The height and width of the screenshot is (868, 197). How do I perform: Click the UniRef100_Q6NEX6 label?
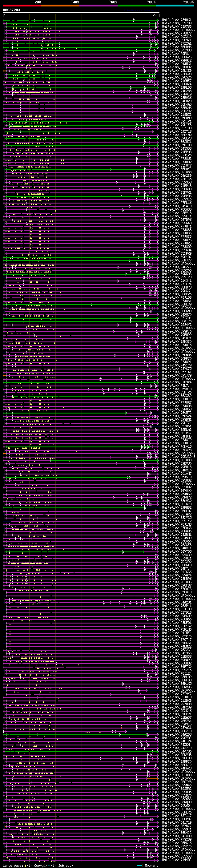click(x=177, y=812)
